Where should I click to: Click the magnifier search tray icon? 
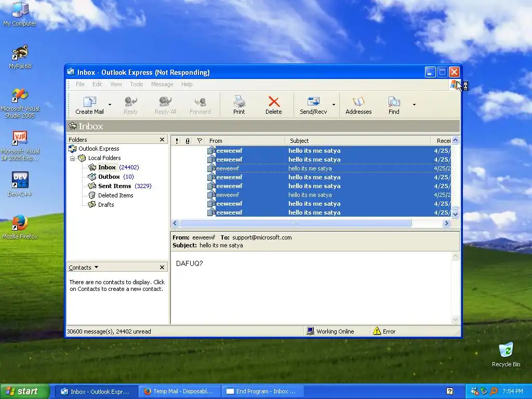494,391
